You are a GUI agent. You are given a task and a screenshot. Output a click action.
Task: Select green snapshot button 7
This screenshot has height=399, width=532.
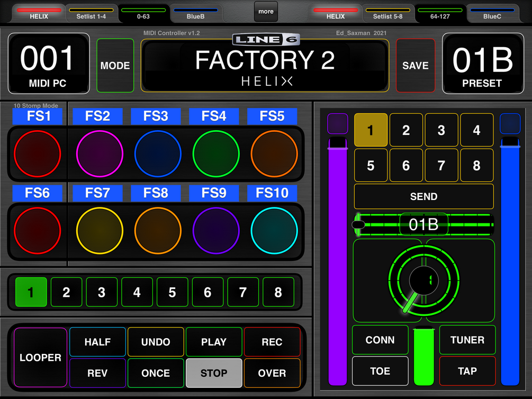(243, 292)
